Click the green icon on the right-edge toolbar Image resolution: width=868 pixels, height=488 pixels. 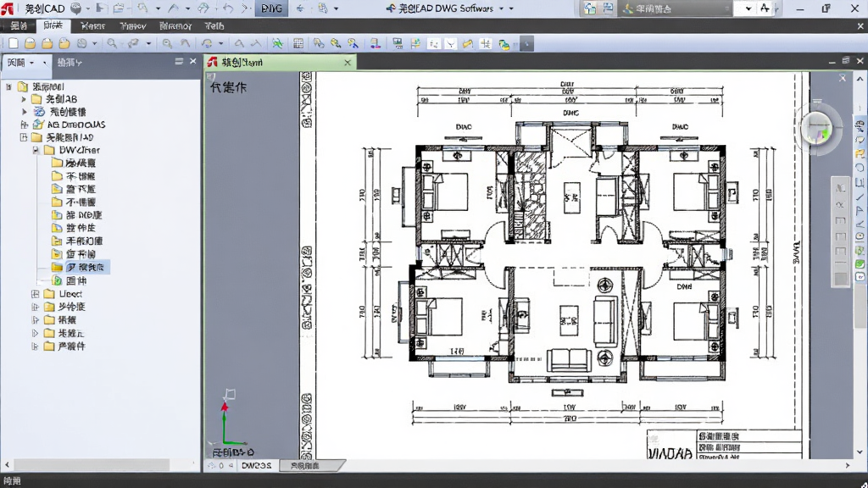tap(860, 264)
